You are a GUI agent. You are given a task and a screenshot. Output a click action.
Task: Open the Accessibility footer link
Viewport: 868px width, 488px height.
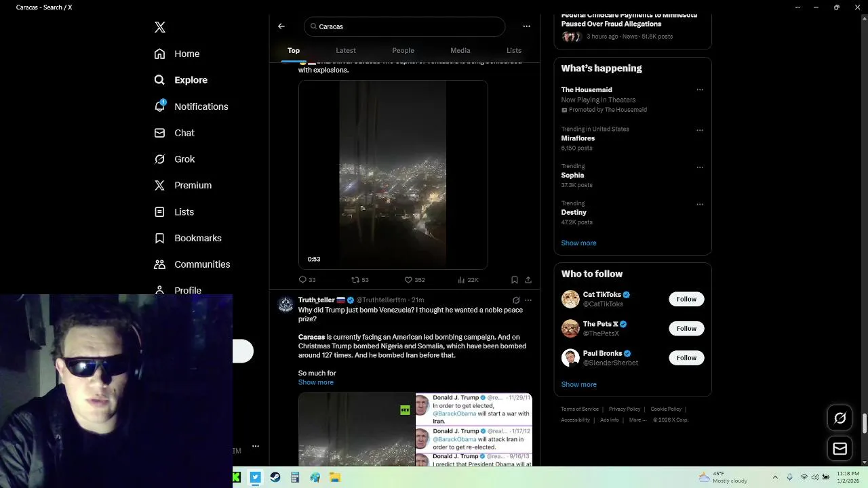click(575, 420)
